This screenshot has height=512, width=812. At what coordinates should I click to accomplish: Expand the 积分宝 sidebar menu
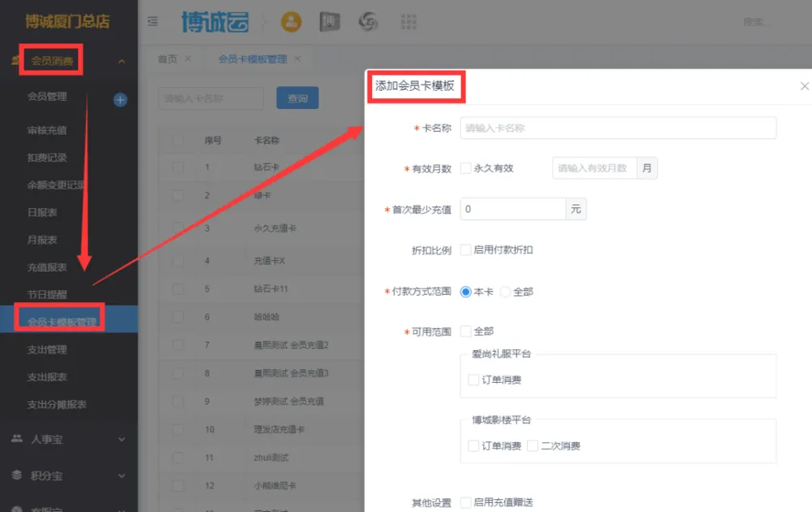tap(122, 475)
